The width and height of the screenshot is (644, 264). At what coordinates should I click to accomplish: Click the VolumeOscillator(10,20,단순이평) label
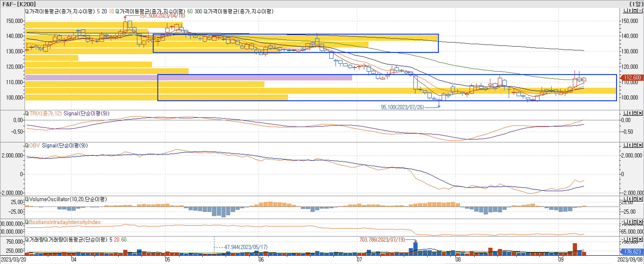tap(68, 199)
